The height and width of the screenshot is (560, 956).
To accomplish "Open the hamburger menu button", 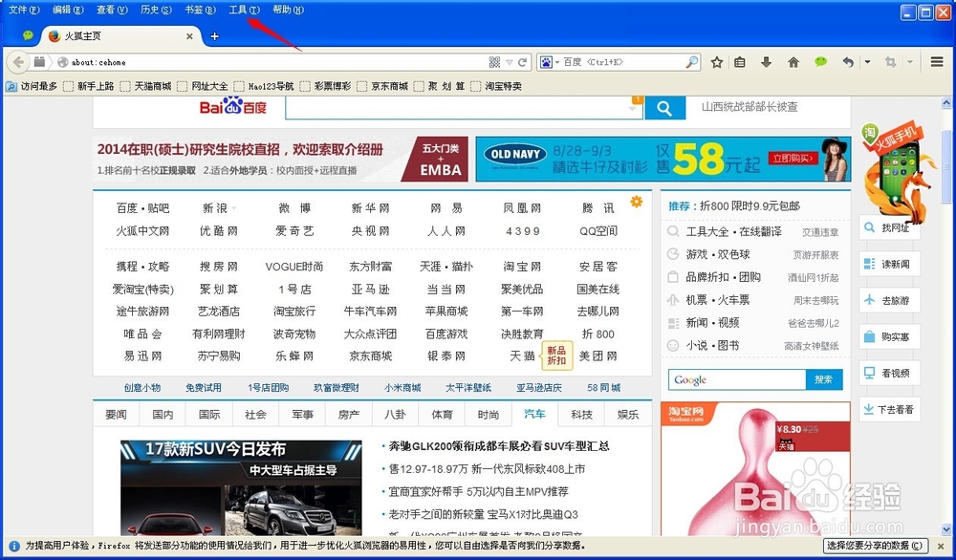I will point(937,62).
